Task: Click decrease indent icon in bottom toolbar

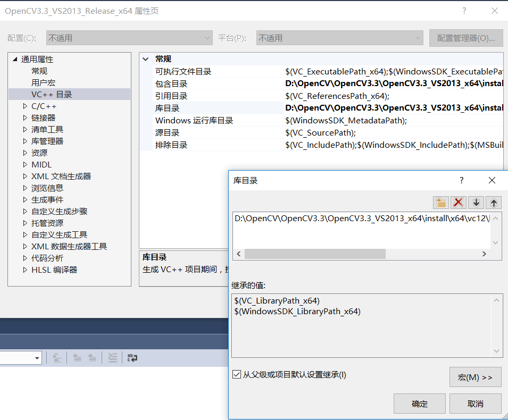Action: click(77, 358)
